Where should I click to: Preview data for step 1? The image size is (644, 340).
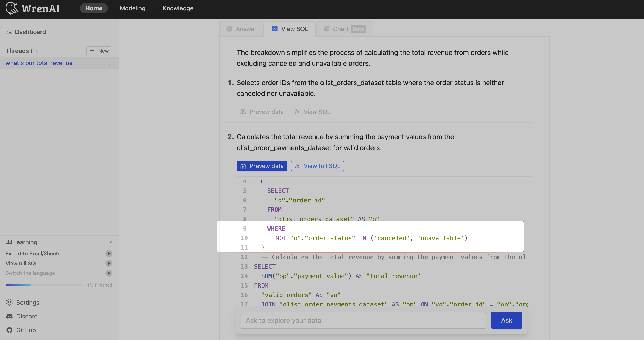[x=262, y=112]
